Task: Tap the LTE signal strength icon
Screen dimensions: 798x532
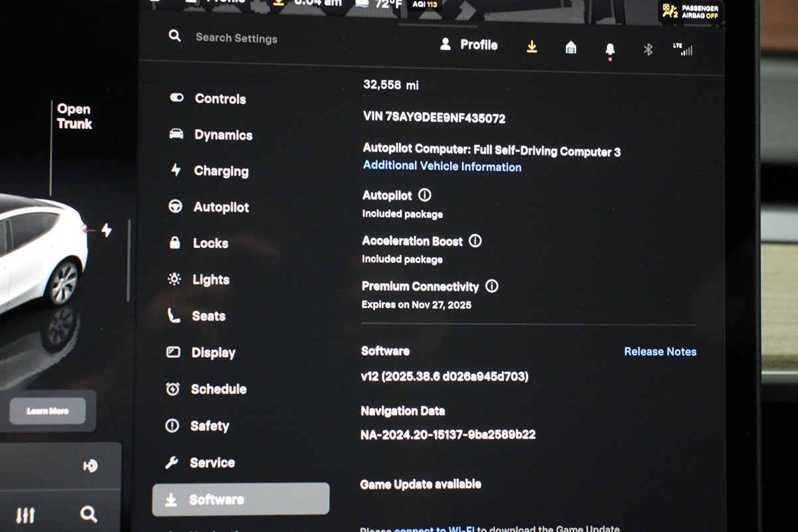Action: pos(682,50)
